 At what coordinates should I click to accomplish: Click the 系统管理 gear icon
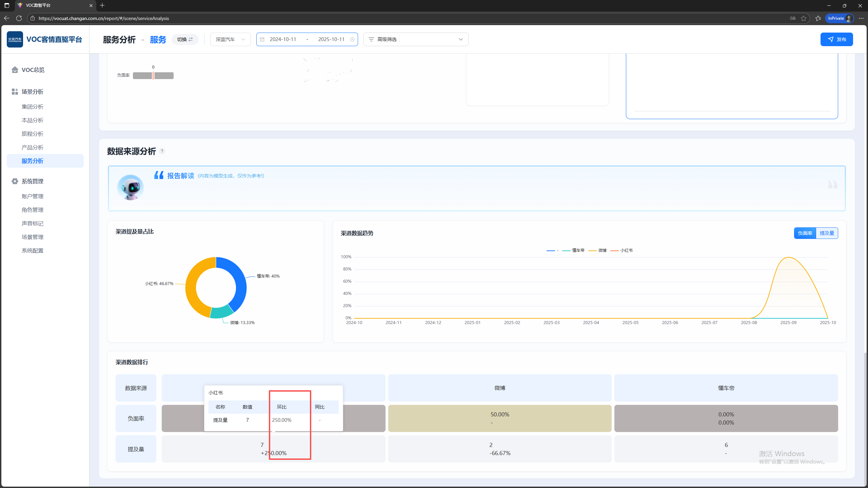click(x=15, y=181)
